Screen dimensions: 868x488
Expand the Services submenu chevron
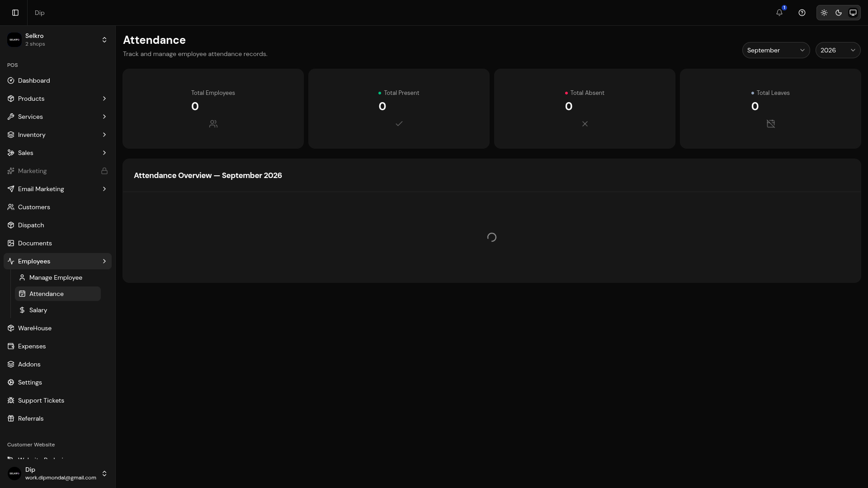pos(104,117)
